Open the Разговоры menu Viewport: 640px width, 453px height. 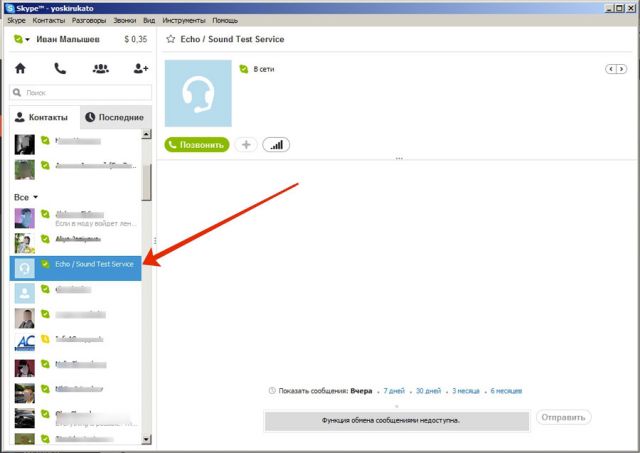click(x=89, y=20)
